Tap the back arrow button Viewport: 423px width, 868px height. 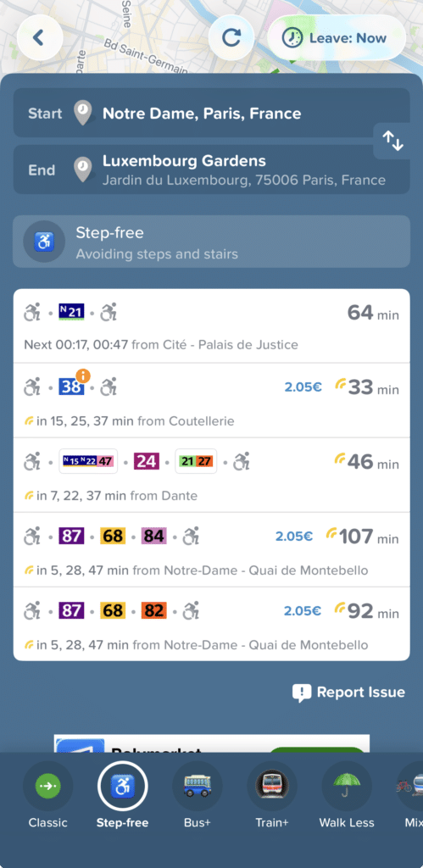coord(40,37)
